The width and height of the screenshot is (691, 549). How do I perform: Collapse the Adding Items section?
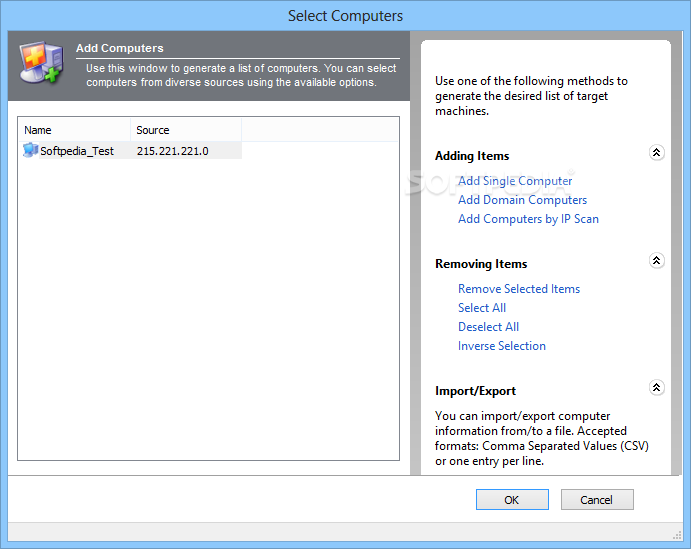(x=656, y=152)
